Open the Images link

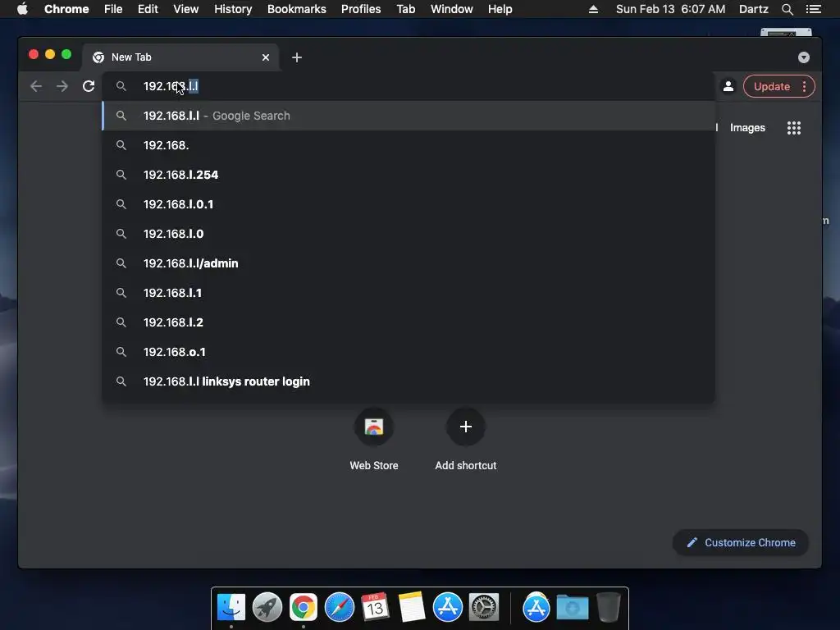(x=747, y=127)
